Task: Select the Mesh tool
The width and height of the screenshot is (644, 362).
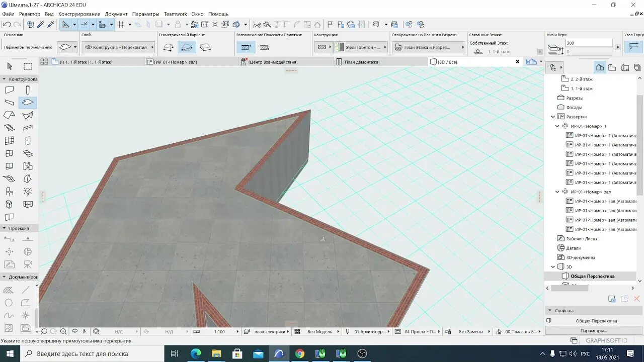Action: coord(9,178)
